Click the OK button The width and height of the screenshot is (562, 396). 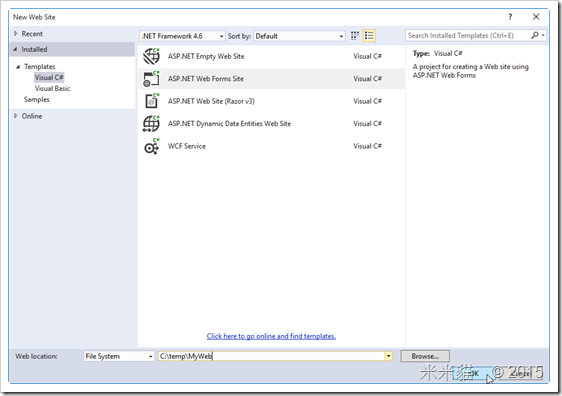tap(473, 373)
